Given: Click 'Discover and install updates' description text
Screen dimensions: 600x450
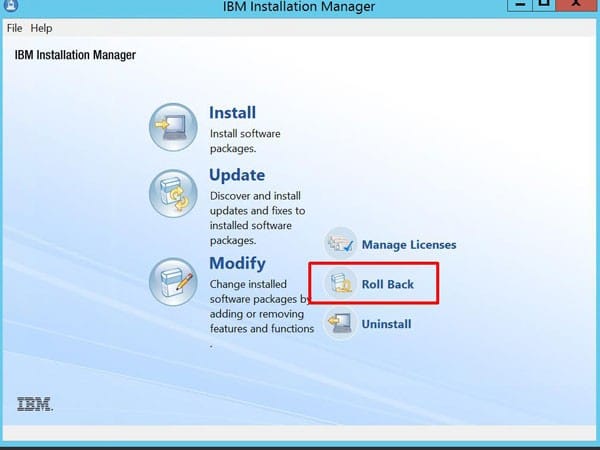Looking at the screenshot, I should point(258,218).
